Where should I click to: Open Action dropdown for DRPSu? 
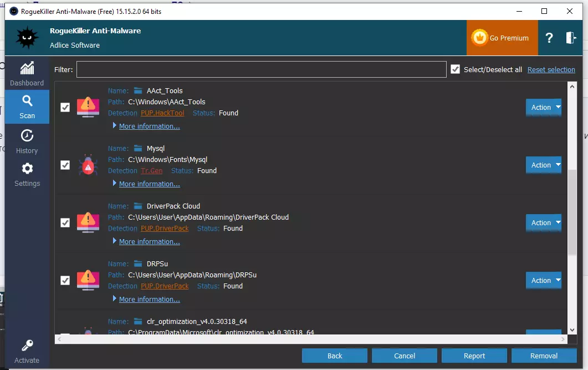point(543,280)
